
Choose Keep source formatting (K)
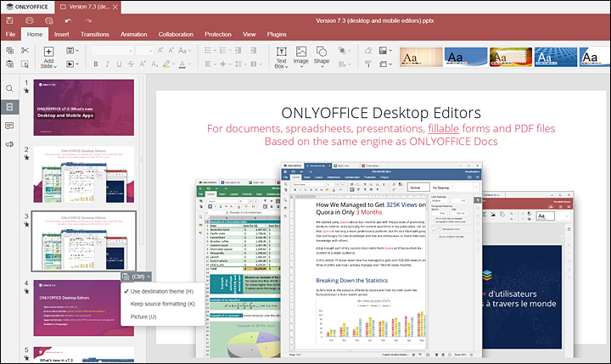(162, 304)
